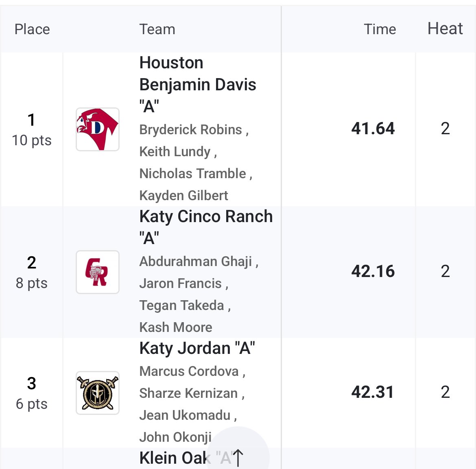The image size is (476, 469).
Task: Click the 41.64 winning time
Action: (373, 129)
